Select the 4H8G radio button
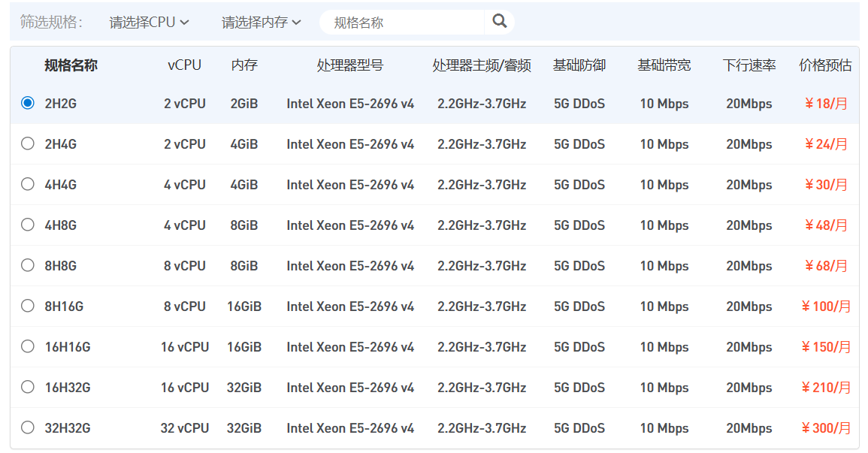This screenshot has width=868, height=453. pyautogui.click(x=28, y=225)
